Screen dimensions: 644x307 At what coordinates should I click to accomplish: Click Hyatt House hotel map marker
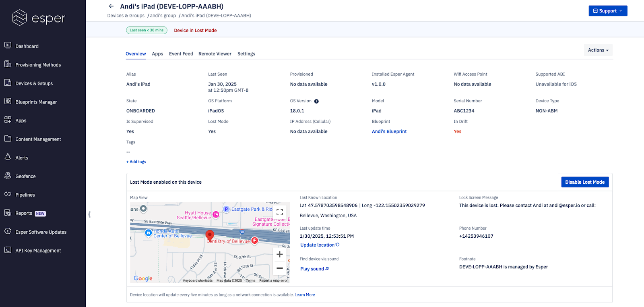point(216,215)
